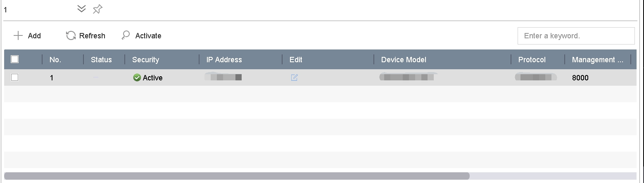Open edit pencil icon for device 1
The image size is (644, 183).
[x=294, y=77]
